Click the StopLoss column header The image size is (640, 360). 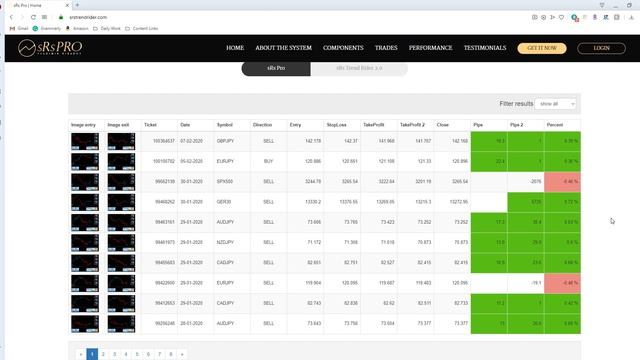click(336, 125)
